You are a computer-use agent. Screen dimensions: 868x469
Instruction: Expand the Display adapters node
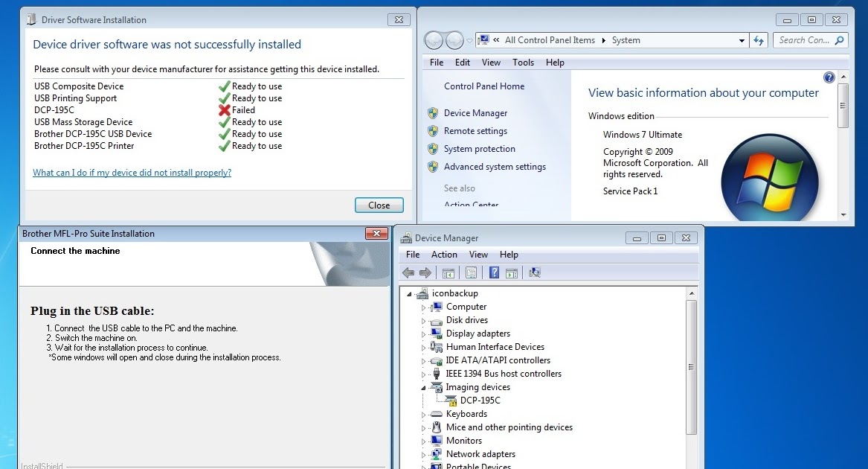click(x=423, y=334)
